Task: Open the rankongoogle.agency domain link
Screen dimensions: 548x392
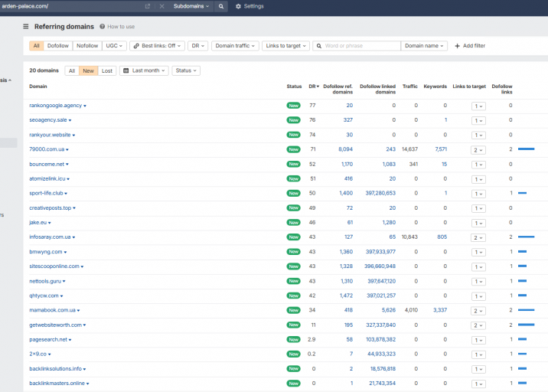Action: click(x=56, y=106)
